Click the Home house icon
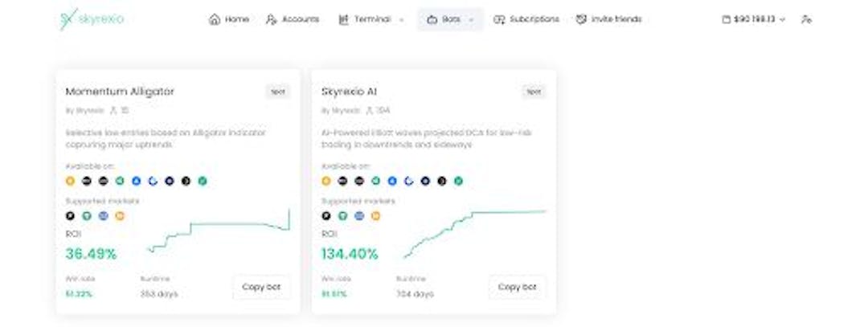Image resolution: width=868 pixels, height=327 pixels. point(215,19)
